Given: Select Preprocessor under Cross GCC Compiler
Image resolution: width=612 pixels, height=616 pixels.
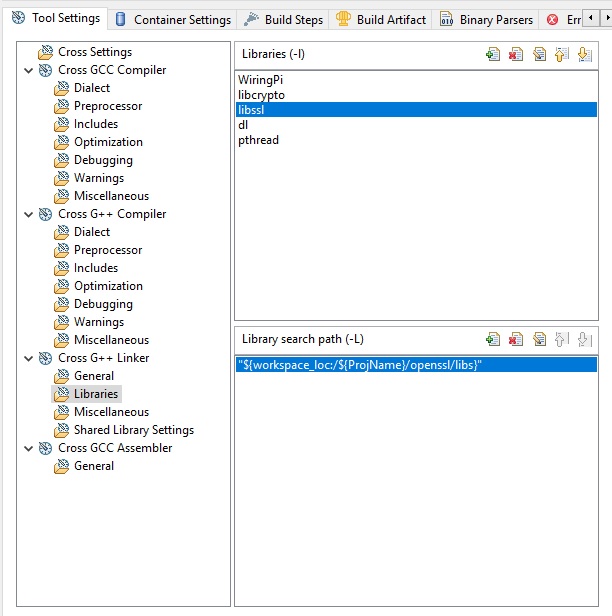Looking at the screenshot, I should [x=108, y=106].
